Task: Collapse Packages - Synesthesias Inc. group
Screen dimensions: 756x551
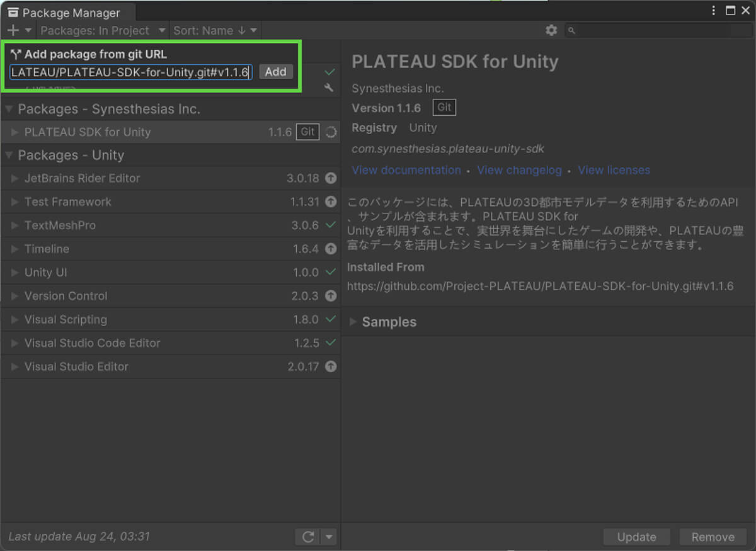Action: point(9,109)
